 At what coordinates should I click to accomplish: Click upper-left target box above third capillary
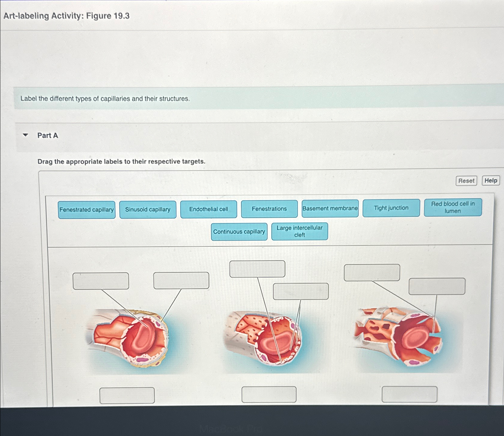coord(372,273)
